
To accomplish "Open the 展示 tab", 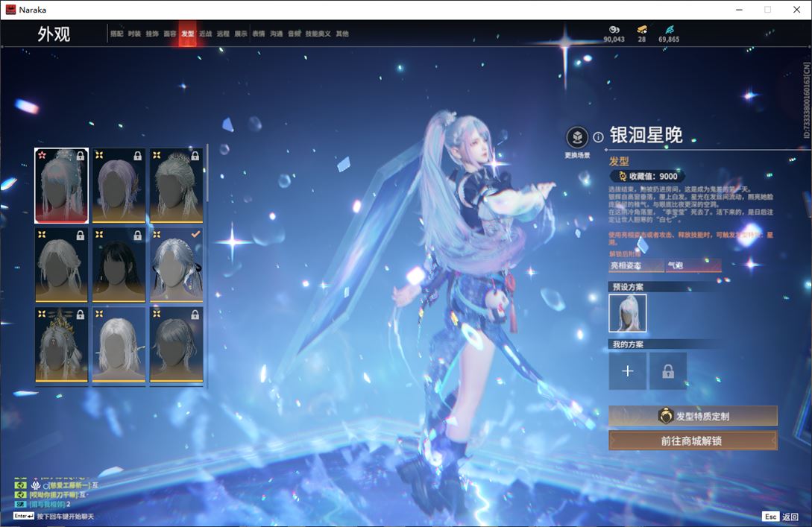I will click(241, 34).
